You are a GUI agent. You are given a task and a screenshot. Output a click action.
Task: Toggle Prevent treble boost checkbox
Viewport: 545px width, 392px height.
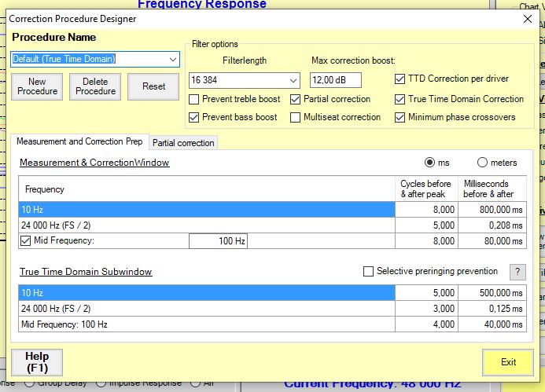coord(195,100)
